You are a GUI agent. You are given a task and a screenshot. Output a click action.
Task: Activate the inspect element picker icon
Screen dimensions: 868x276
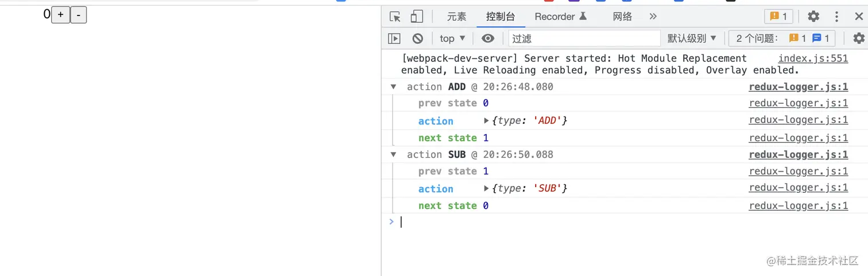(395, 17)
